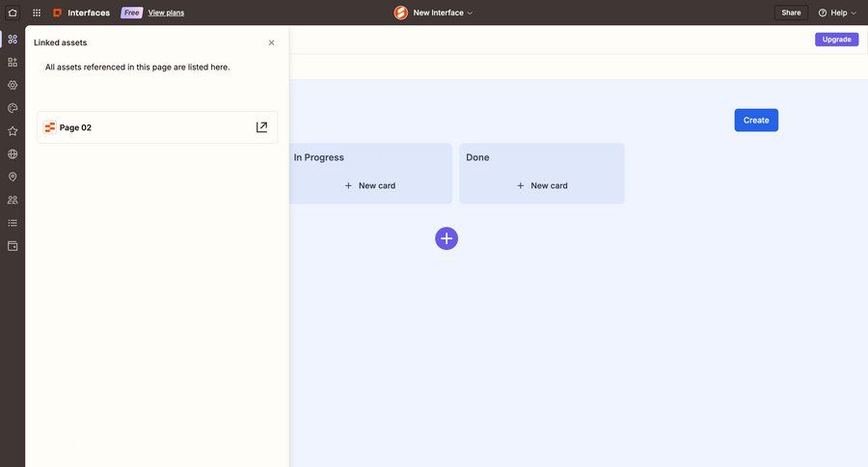Viewport: 868px width, 467px height.
Task: Click the add components sidebar icon
Action: [13, 62]
